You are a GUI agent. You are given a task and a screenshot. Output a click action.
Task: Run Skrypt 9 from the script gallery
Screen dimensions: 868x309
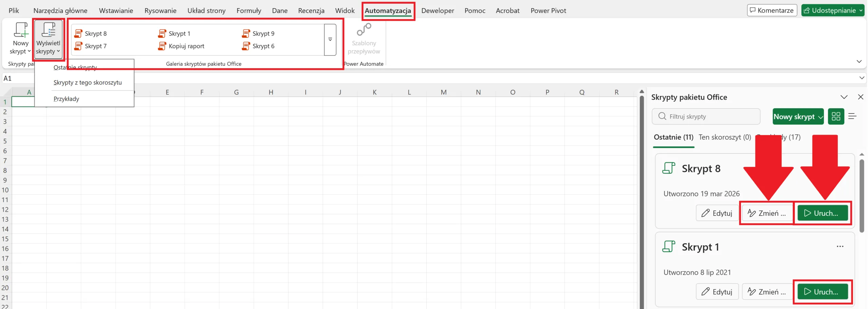coord(259,34)
